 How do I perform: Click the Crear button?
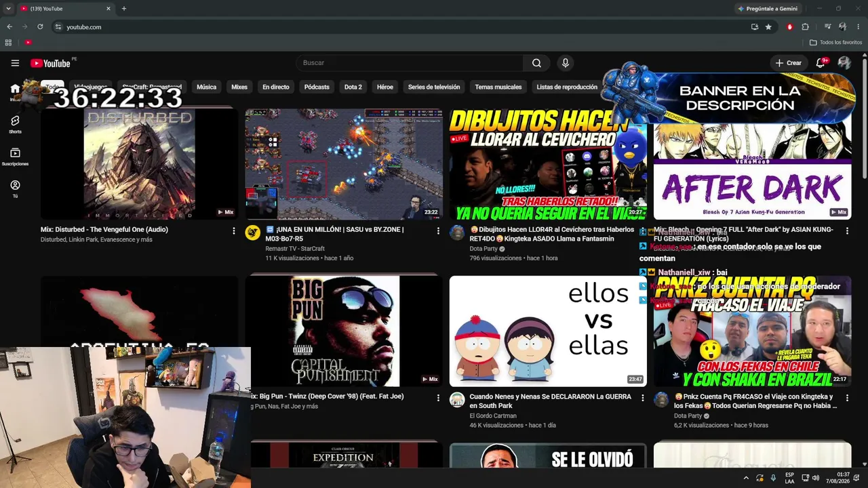tap(789, 63)
